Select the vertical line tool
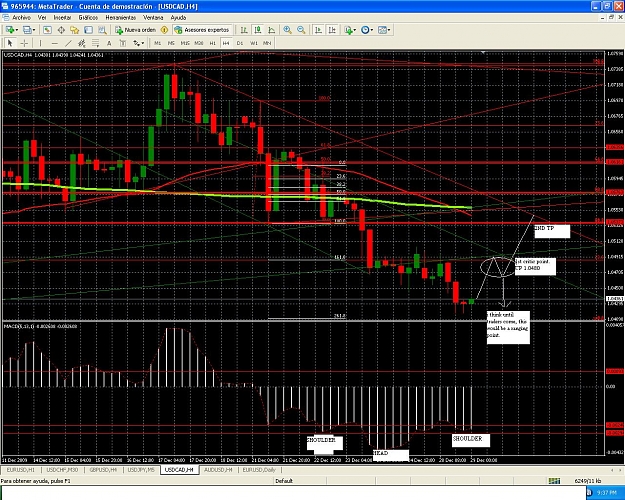This screenshot has width=625, height=500. (40, 43)
